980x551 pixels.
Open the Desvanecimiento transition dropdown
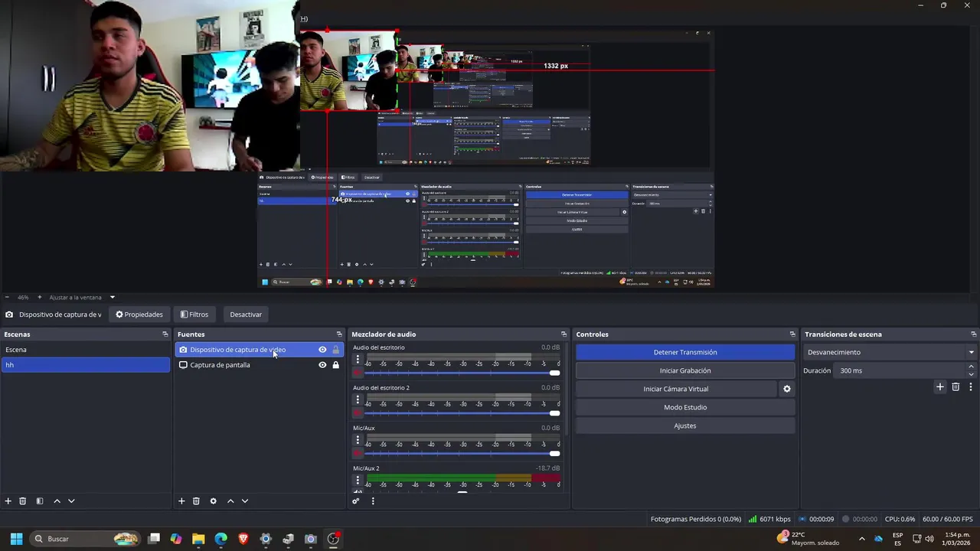890,352
